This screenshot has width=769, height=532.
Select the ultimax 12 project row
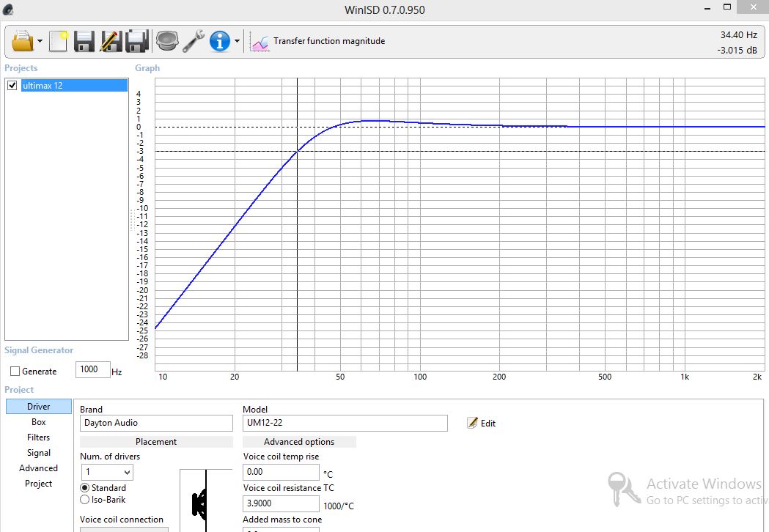(74, 85)
